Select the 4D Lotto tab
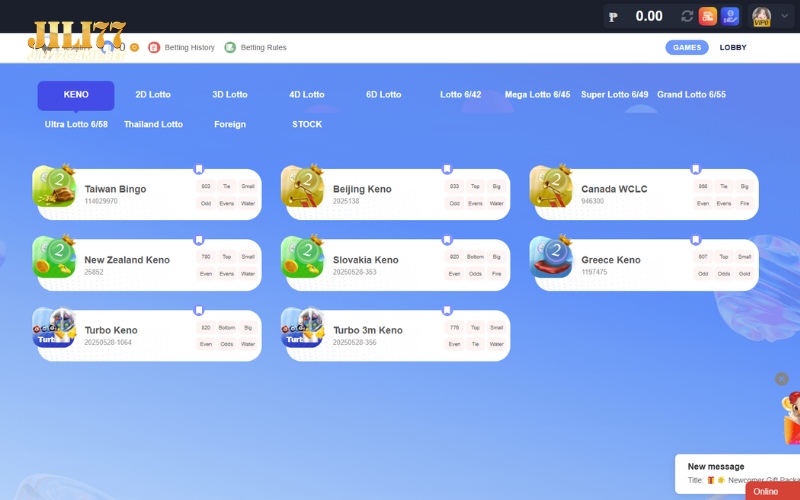Image resolution: width=800 pixels, height=500 pixels. 307,94
